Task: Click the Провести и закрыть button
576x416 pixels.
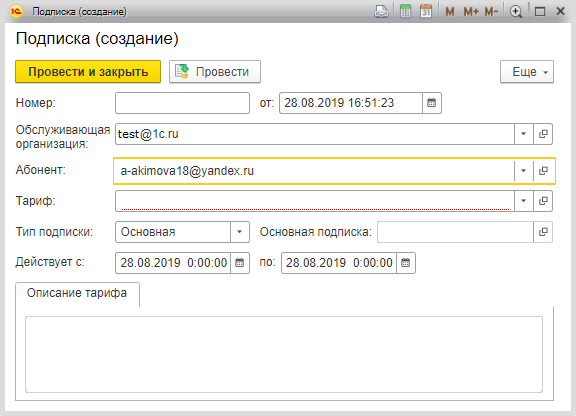Action: [88, 72]
